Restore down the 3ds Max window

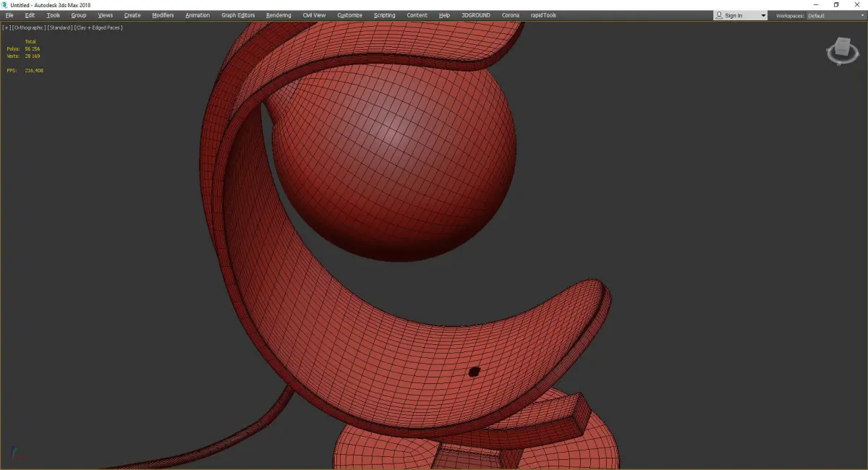(836, 5)
